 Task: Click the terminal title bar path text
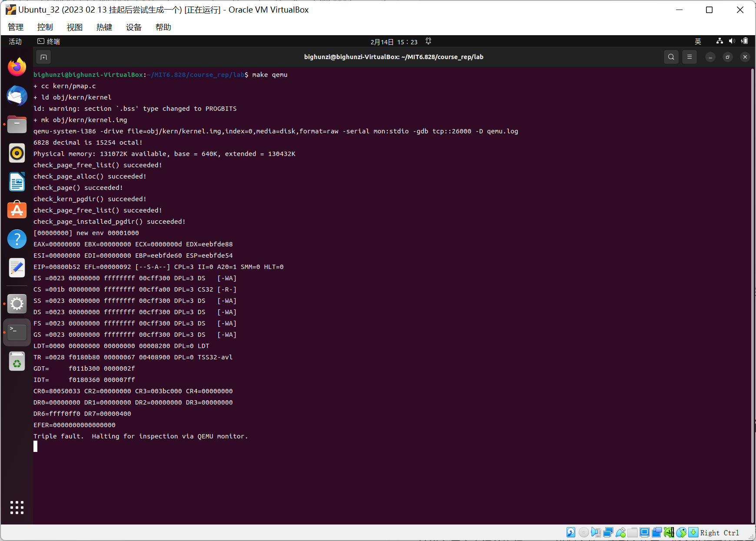point(394,57)
